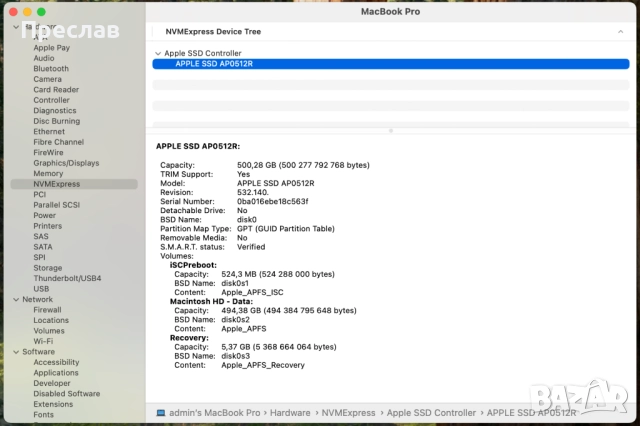Open Fibre Channel entry
The image size is (640, 426).
coord(59,142)
